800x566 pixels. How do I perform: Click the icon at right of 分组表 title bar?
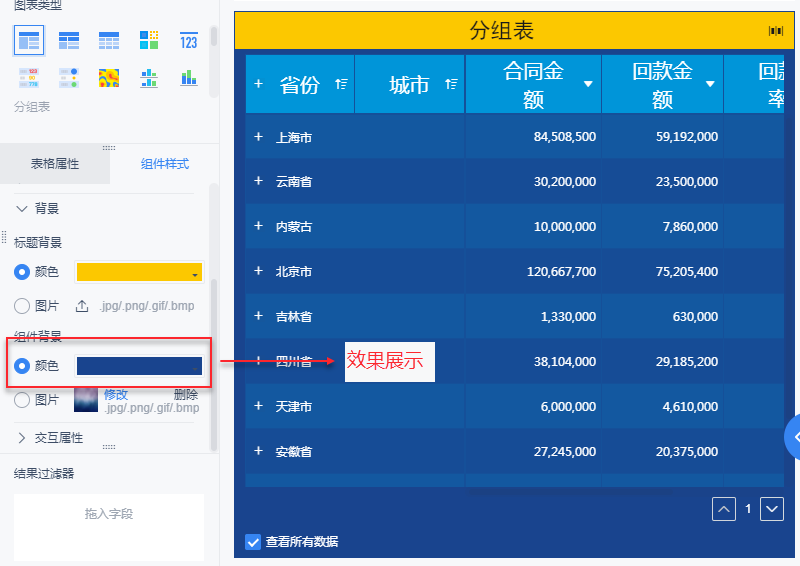point(776,31)
